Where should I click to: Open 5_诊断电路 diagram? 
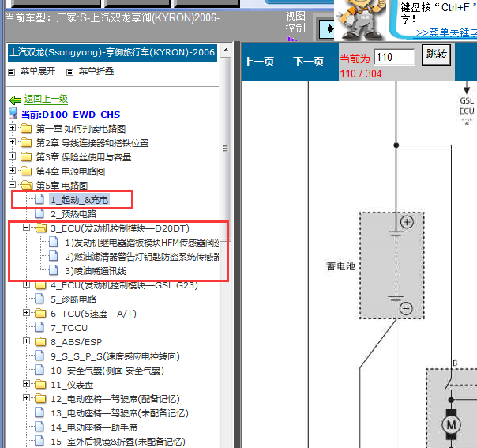point(73,299)
